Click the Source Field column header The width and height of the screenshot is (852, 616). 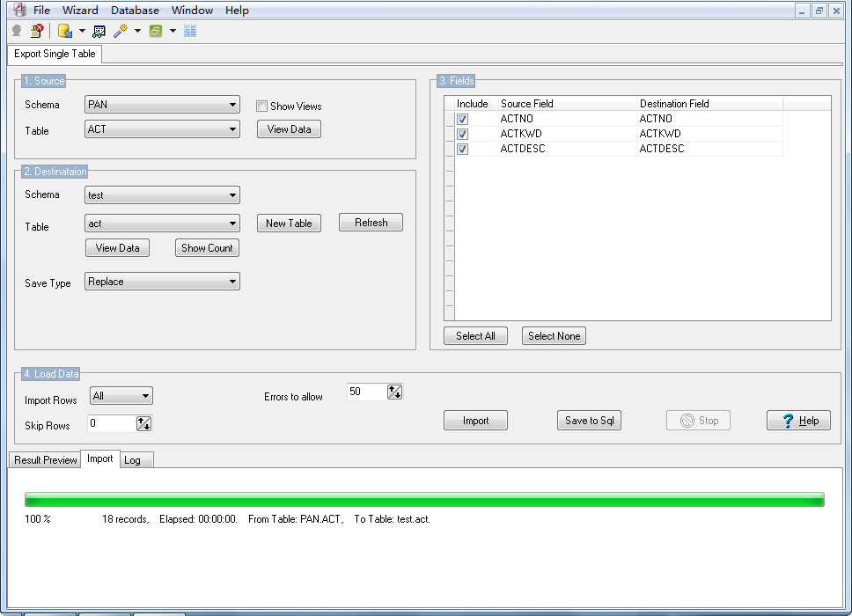click(x=568, y=104)
